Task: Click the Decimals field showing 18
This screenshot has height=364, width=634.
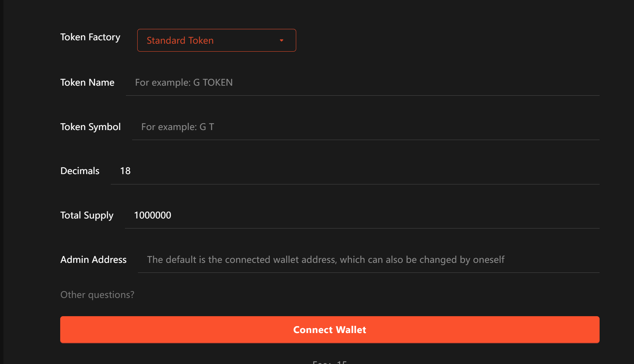Action: [241, 171]
